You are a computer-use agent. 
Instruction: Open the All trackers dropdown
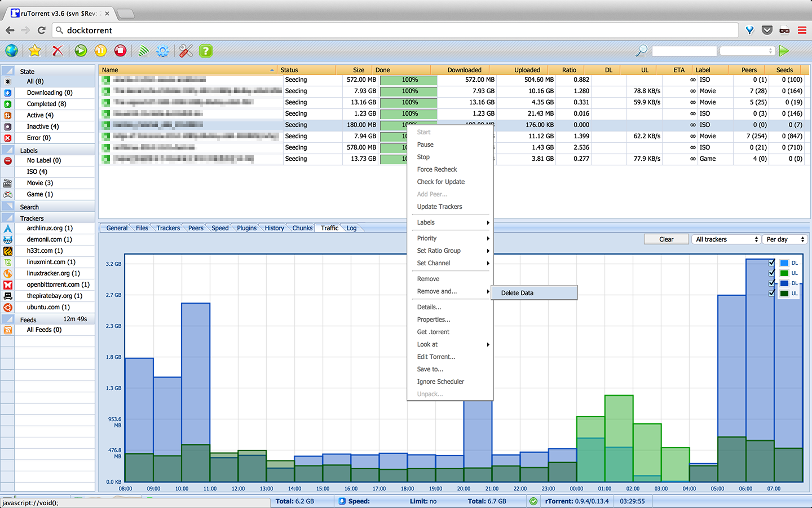[726, 239]
